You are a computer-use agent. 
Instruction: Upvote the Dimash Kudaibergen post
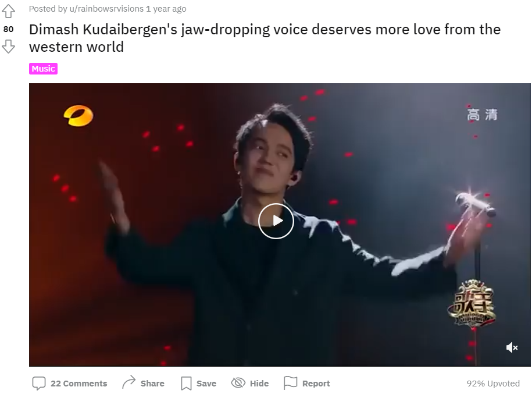click(x=8, y=11)
